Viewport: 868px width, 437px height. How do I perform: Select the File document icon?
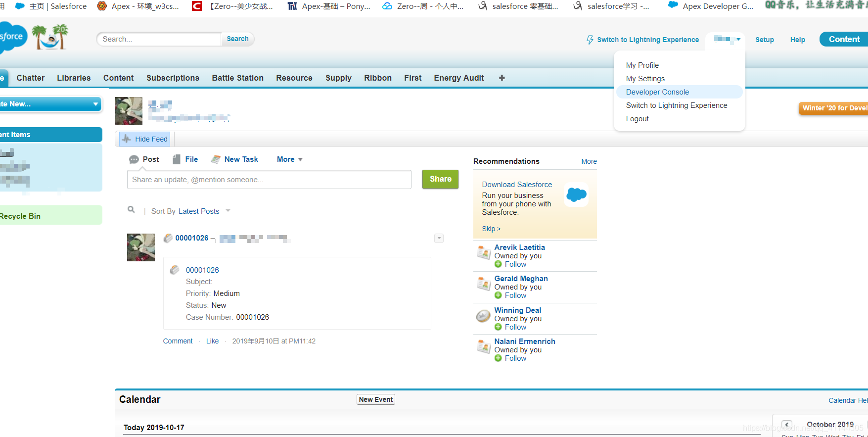pyautogui.click(x=177, y=159)
